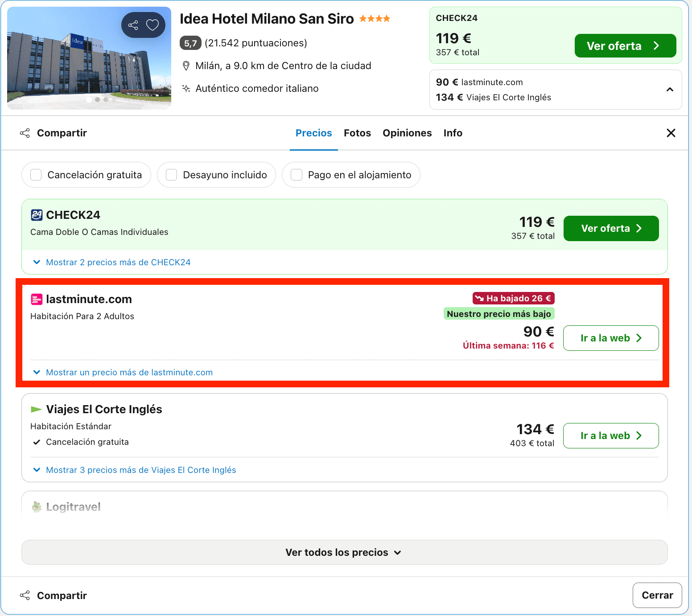This screenshot has height=616, width=692.
Task: Save hotel with heart icon
Action: pos(152,25)
